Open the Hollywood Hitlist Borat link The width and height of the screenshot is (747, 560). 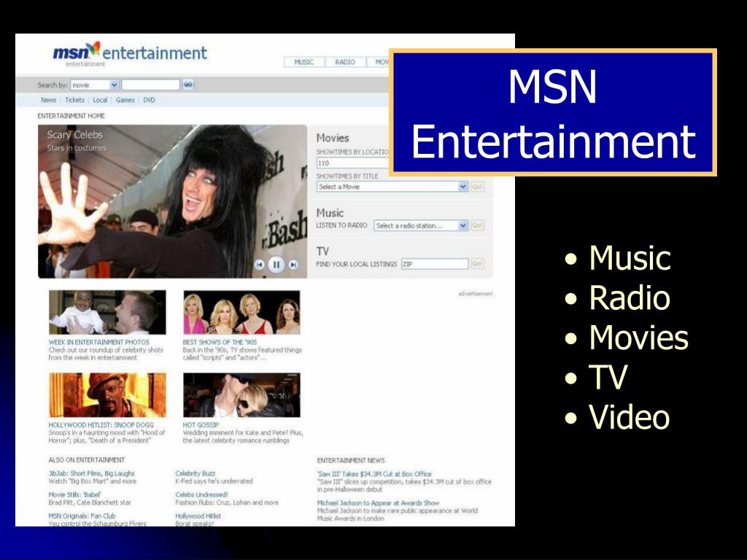pyautogui.click(x=198, y=516)
